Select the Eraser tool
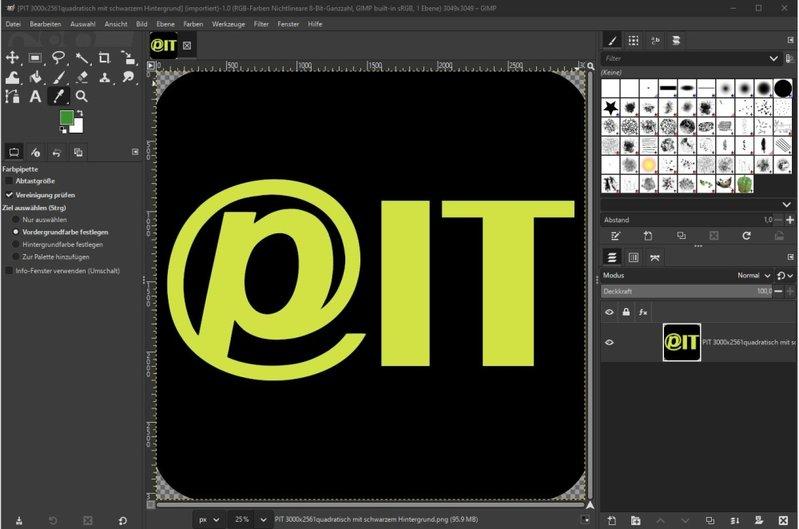Image resolution: width=799 pixels, height=529 pixels. (x=82, y=77)
